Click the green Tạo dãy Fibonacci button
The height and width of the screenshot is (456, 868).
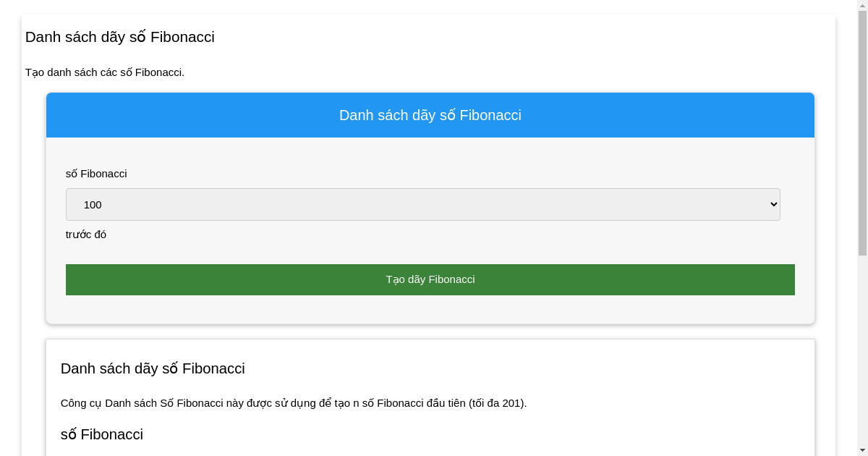tap(430, 279)
